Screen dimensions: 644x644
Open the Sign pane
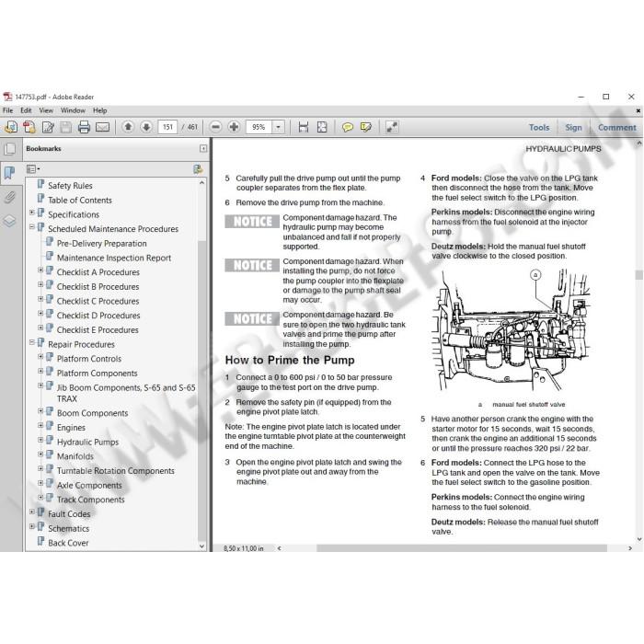click(573, 127)
